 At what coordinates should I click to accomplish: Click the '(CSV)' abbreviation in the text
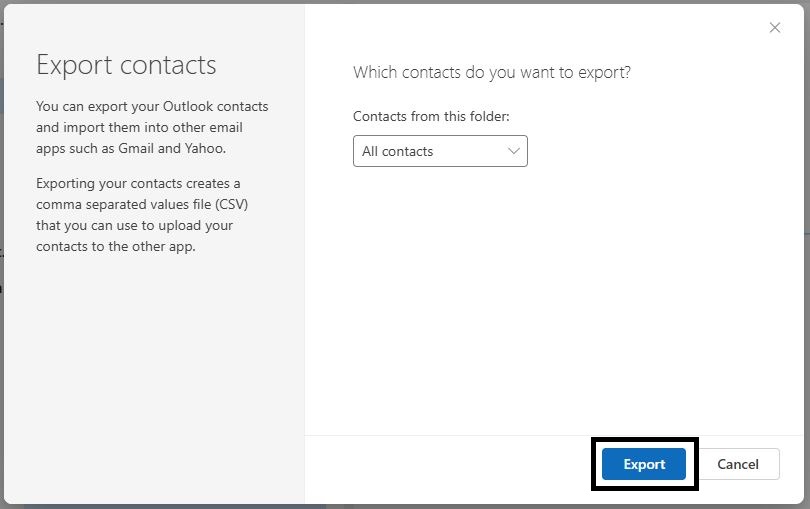[x=232, y=205]
